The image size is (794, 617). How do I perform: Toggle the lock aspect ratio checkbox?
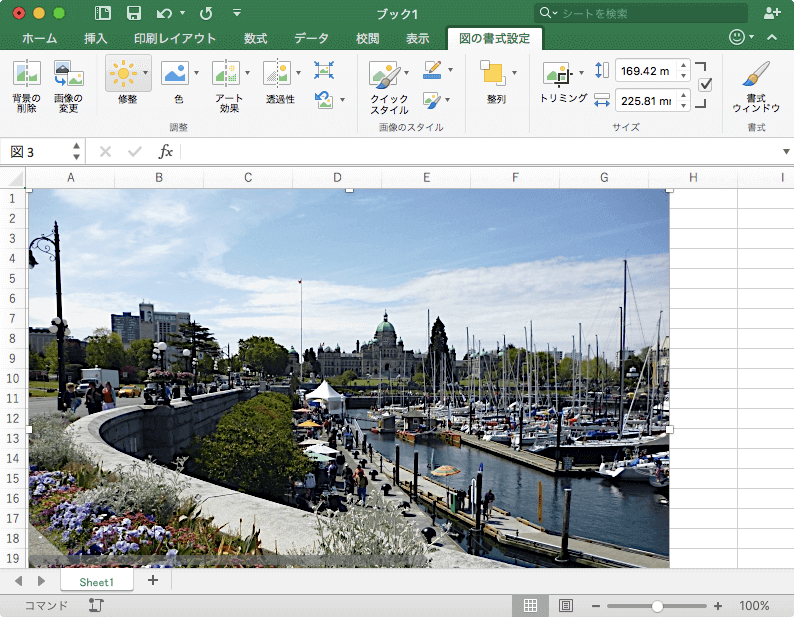[705, 85]
